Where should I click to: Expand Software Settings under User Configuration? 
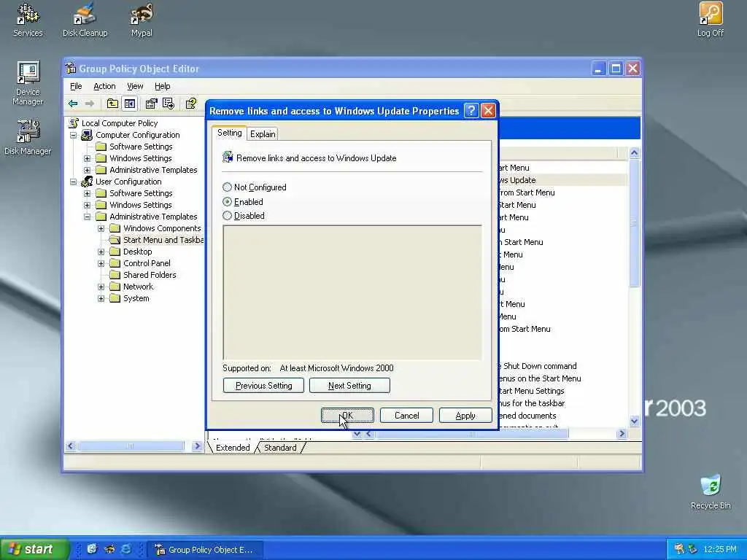(88, 193)
